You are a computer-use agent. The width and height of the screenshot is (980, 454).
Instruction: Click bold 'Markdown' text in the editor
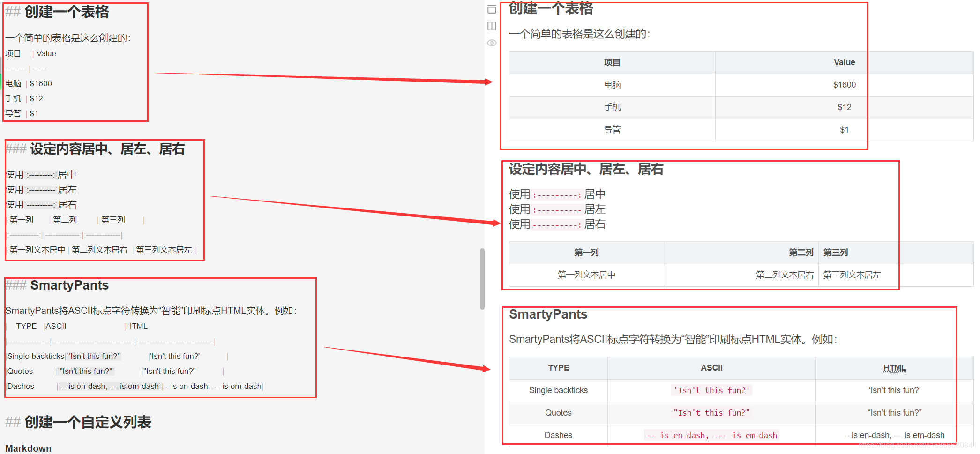pyautogui.click(x=28, y=448)
